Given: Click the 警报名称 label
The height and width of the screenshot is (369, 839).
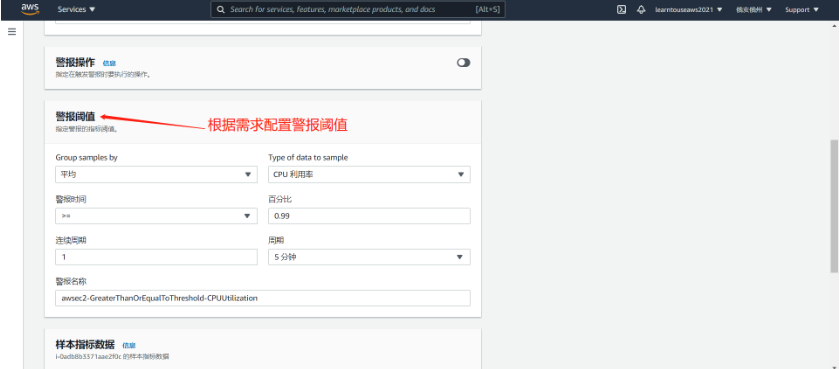Looking at the screenshot, I should coord(71,282).
